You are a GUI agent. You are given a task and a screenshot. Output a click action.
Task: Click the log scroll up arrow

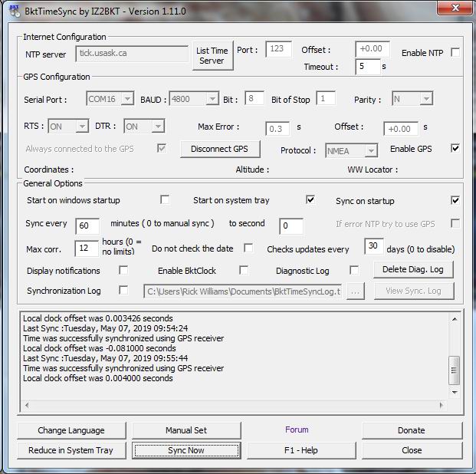click(455, 319)
